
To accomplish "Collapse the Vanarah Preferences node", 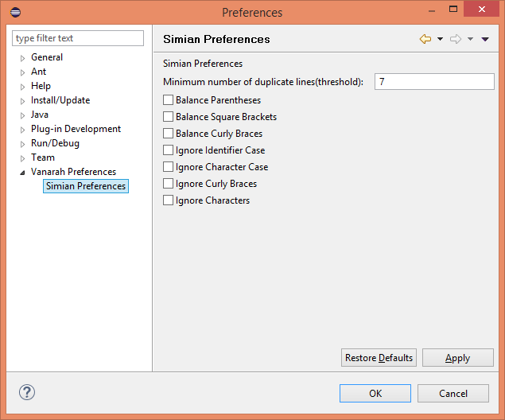I will pos(22,173).
